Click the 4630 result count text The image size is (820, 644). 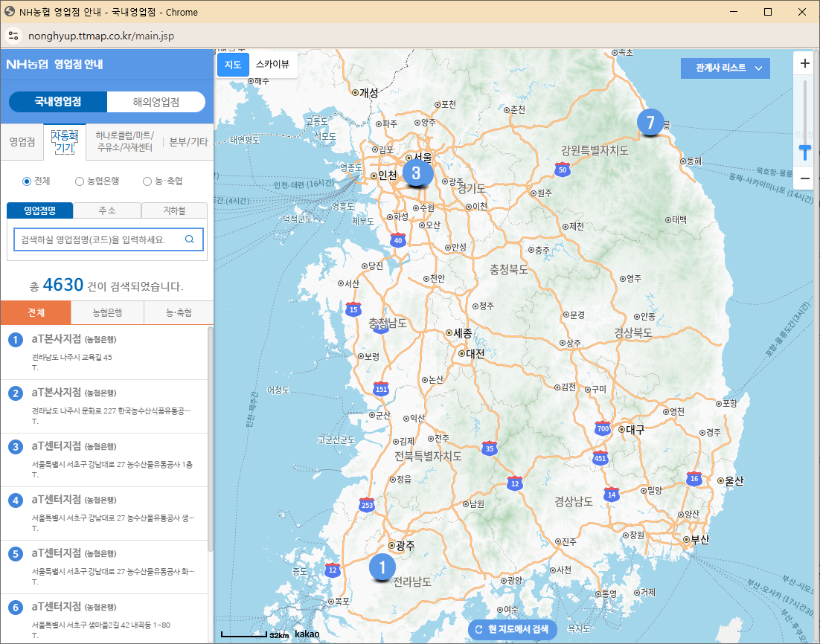pyautogui.click(x=63, y=285)
